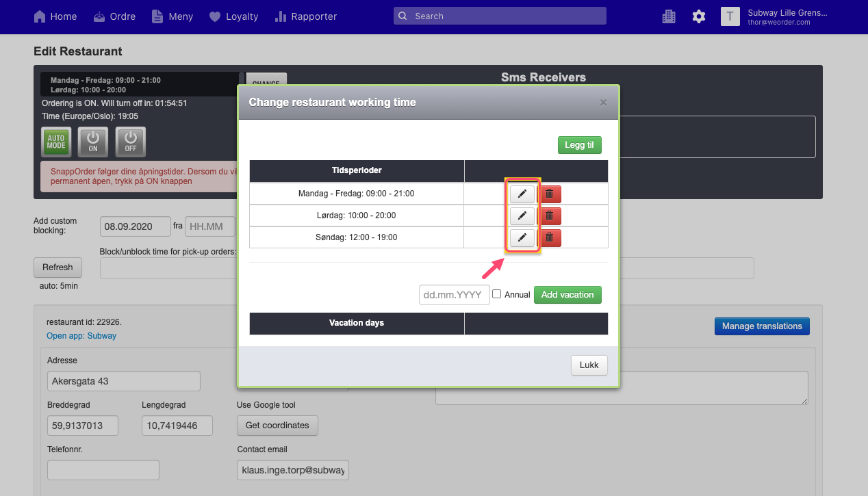This screenshot has width=868, height=496.
Task: Open the settings gear icon
Action: click(698, 16)
